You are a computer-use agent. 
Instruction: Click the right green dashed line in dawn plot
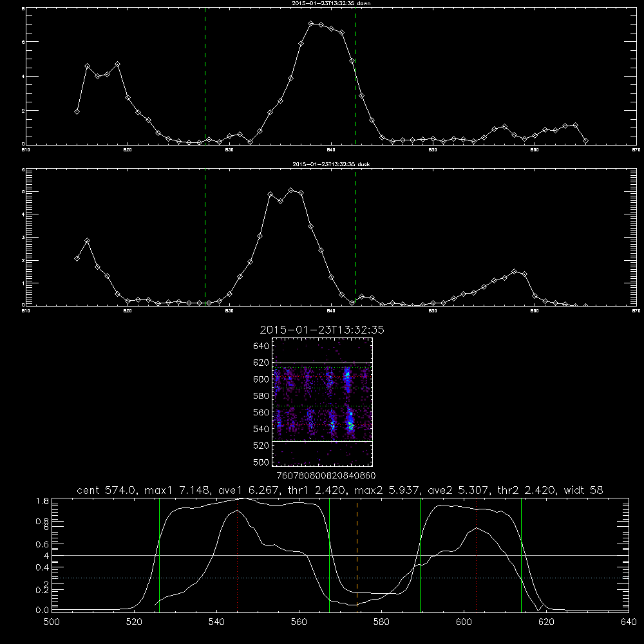click(x=355, y=76)
